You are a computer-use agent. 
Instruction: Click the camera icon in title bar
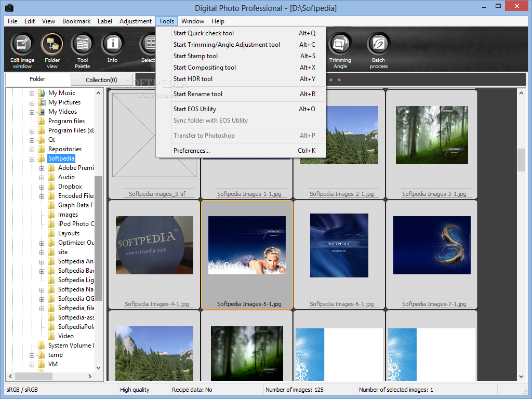[9, 7]
